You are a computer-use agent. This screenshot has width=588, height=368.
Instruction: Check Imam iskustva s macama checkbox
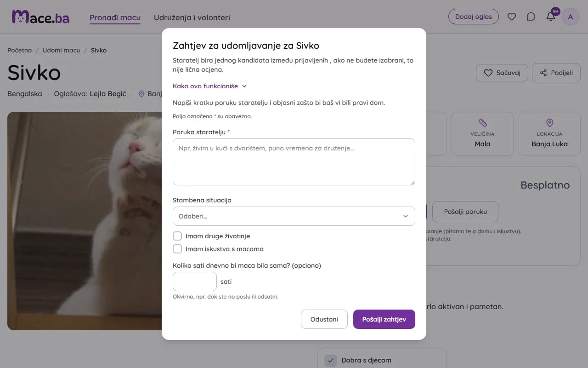pos(177,249)
